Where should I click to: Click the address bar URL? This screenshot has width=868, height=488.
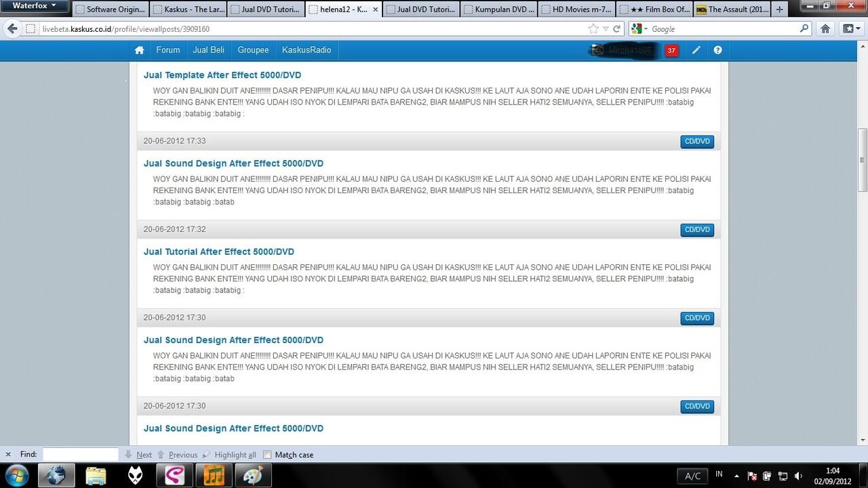(126, 29)
